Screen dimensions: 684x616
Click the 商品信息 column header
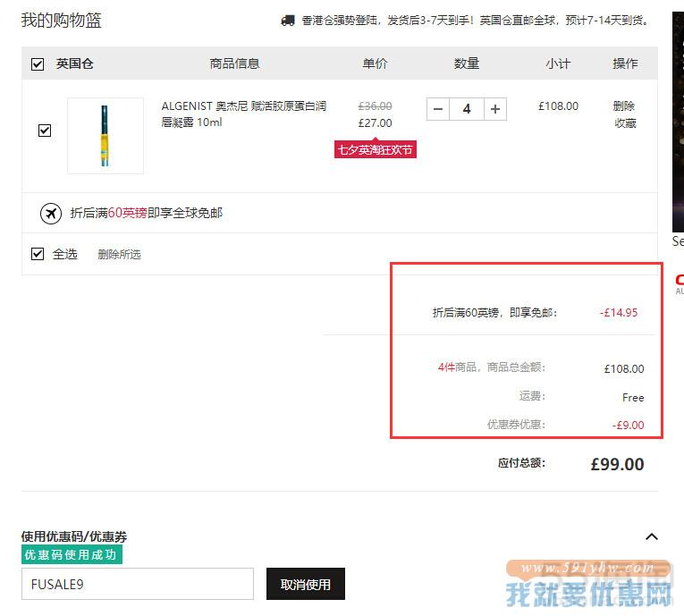pyautogui.click(x=234, y=63)
